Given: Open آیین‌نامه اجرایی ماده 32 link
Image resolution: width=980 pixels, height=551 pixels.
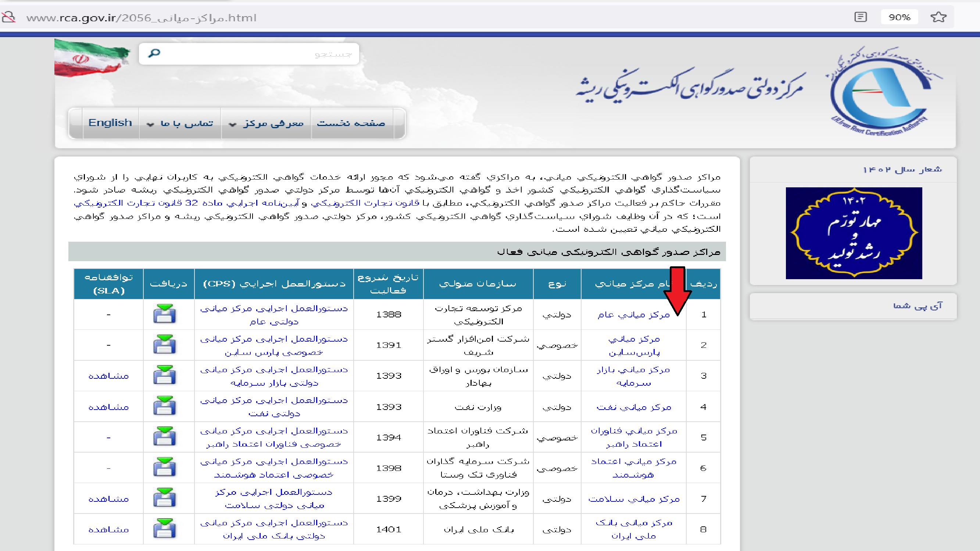Looking at the screenshot, I should 186,203.
